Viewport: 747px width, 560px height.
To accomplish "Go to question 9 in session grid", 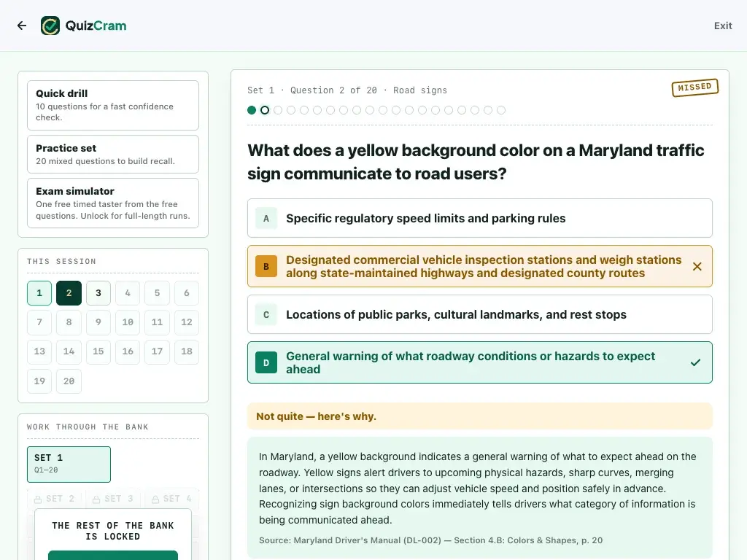I will pyautogui.click(x=98, y=322).
